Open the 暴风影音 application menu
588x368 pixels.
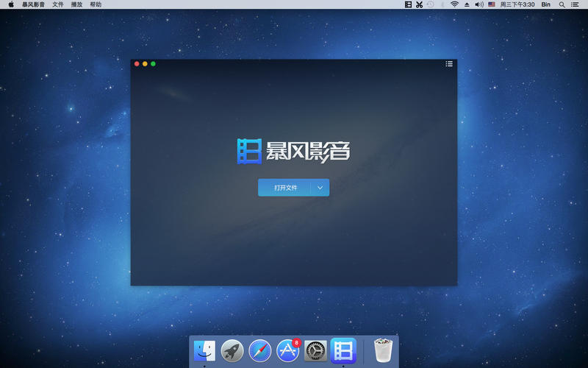pyautogui.click(x=33, y=4)
